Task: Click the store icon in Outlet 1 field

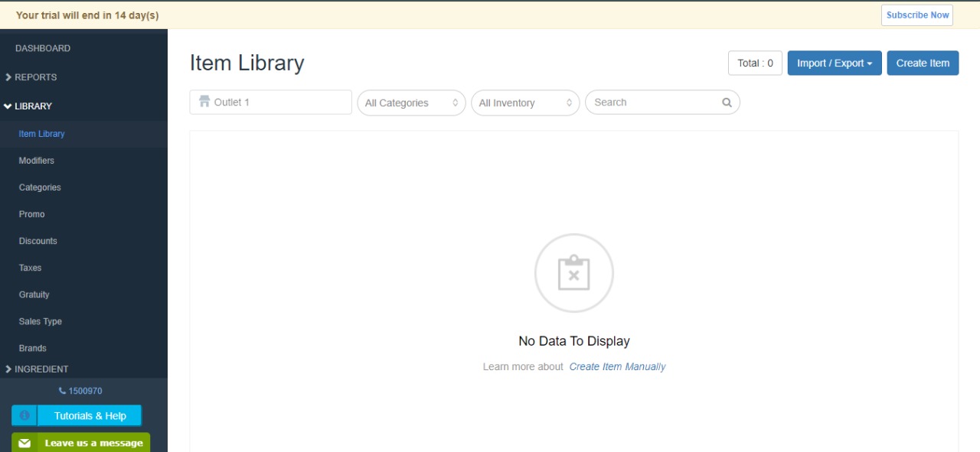Action: [204, 102]
